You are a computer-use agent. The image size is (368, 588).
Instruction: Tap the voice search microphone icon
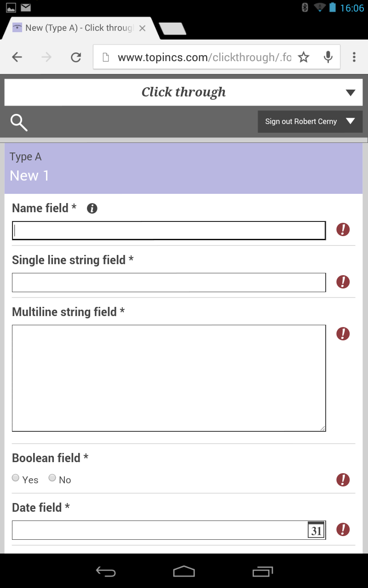point(328,57)
